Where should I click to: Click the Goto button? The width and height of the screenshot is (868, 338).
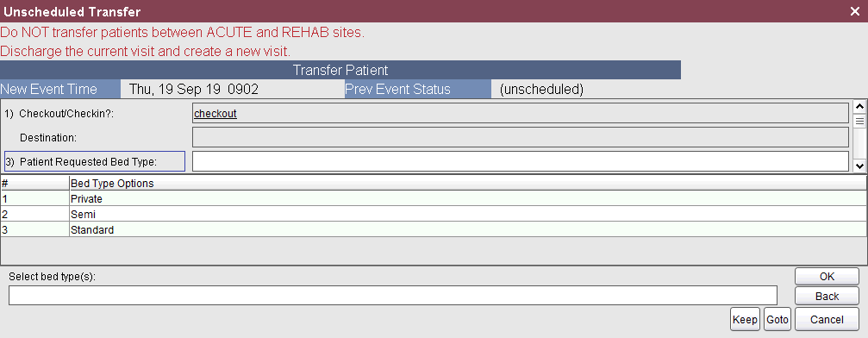pos(777,319)
